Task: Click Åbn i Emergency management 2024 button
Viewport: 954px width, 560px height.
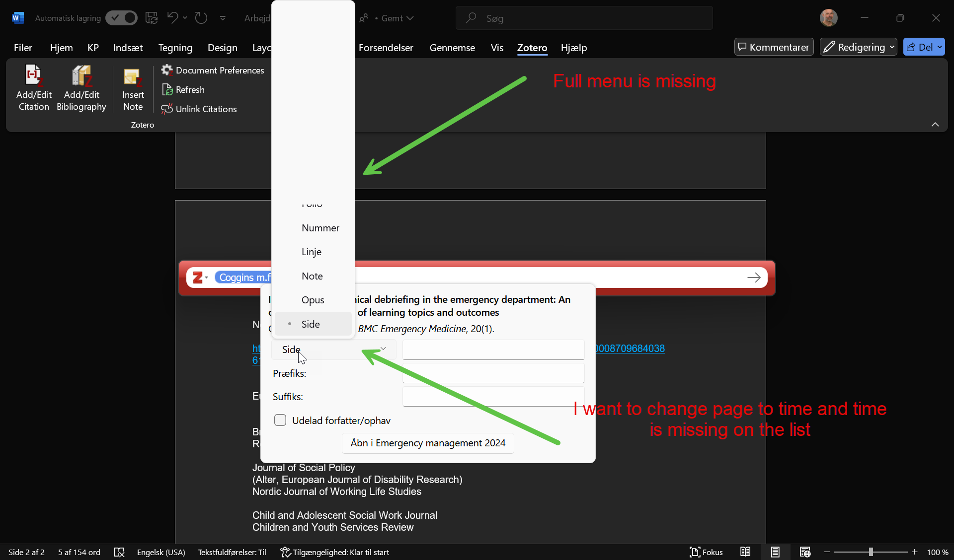Action: (x=428, y=443)
